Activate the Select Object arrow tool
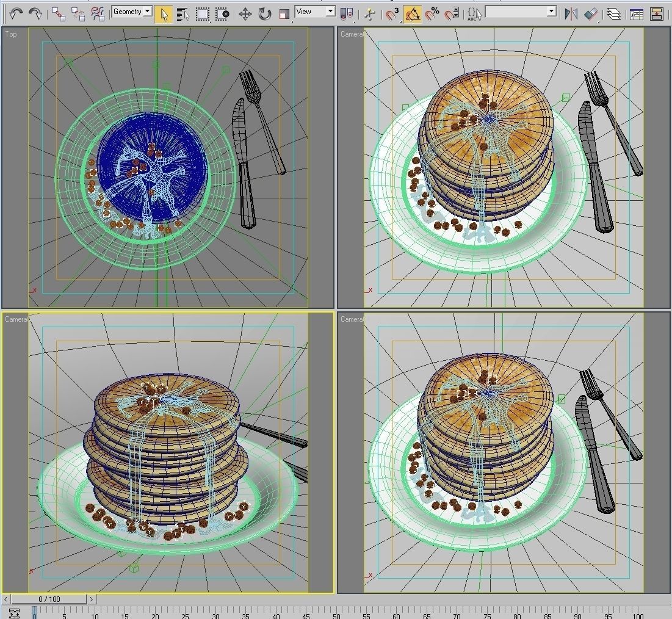 (164, 15)
